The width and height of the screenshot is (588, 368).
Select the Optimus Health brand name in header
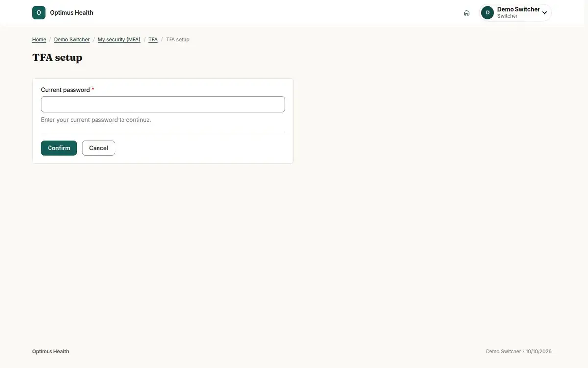point(72,13)
